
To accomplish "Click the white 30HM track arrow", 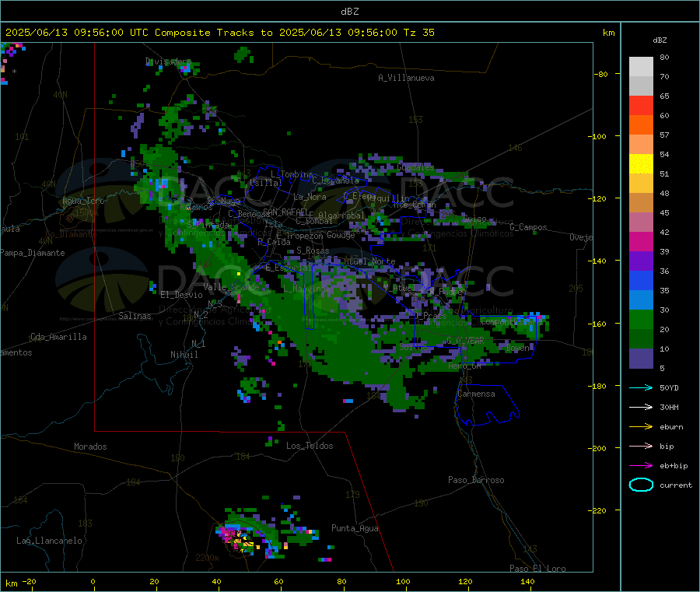I will (x=641, y=407).
